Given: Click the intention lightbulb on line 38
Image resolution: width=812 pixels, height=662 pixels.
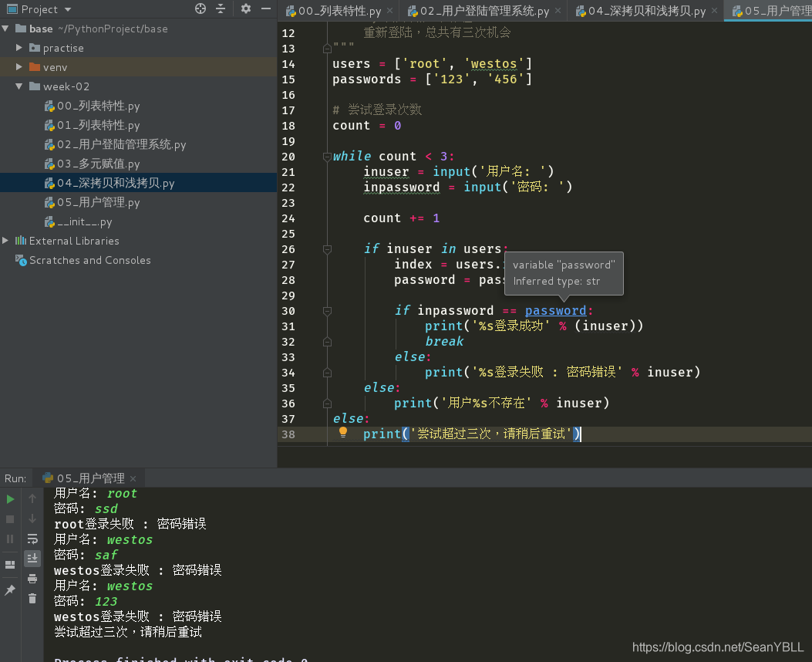Looking at the screenshot, I should pyautogui.click(x=343, y=433).
